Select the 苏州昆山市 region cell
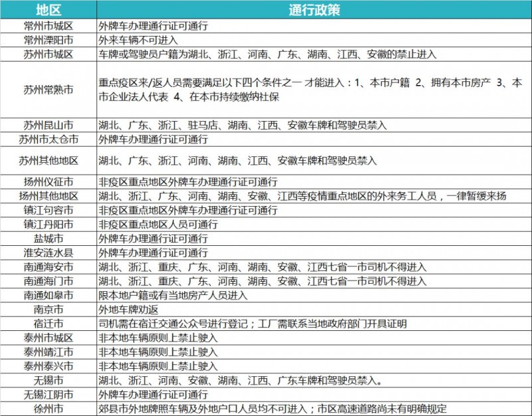 [49, 126]
